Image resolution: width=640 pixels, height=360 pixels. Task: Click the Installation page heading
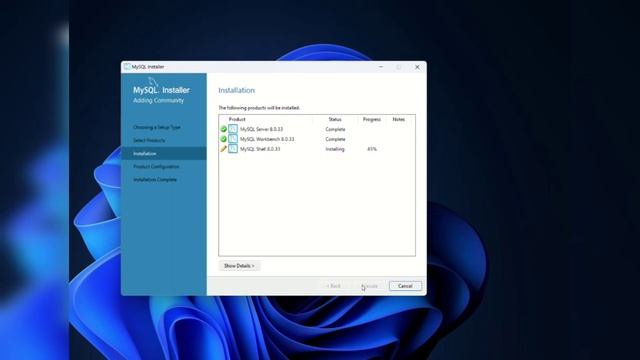236,90
